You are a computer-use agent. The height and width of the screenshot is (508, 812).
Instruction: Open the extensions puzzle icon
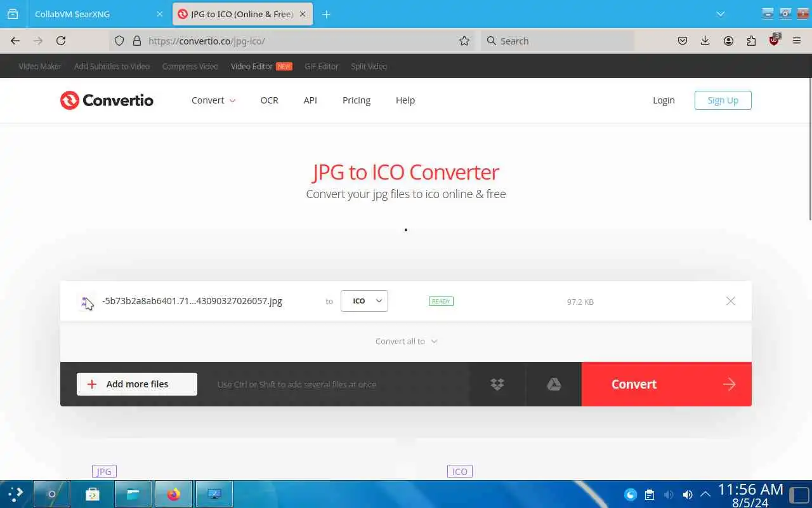[751, 41]
